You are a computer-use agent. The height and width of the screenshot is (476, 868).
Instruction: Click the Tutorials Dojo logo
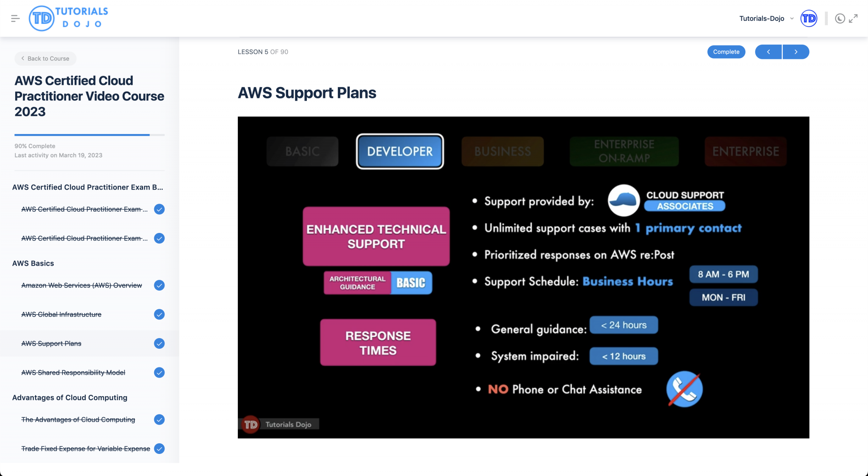[68, 18]
